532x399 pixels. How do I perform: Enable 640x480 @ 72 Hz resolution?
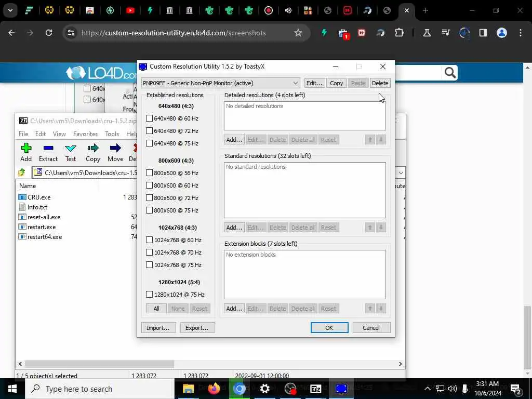[x=149, y=131]
